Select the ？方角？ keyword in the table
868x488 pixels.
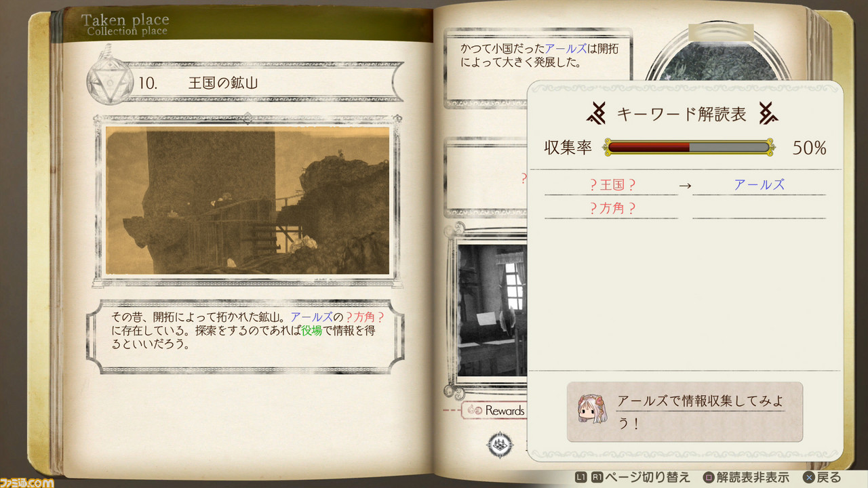pos(612,209)
